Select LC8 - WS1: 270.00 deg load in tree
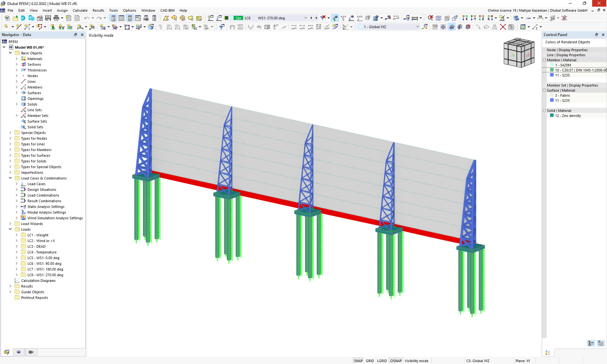The image size is (607, 364). coord(45,275)
